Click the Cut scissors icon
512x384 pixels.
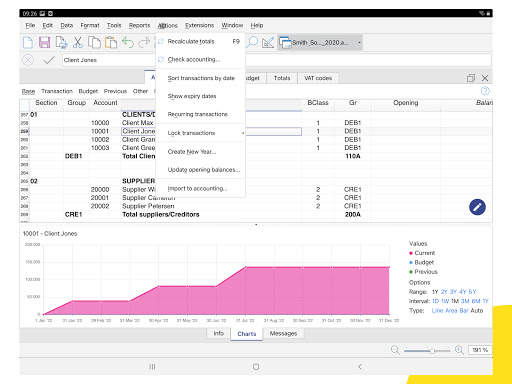78,43
